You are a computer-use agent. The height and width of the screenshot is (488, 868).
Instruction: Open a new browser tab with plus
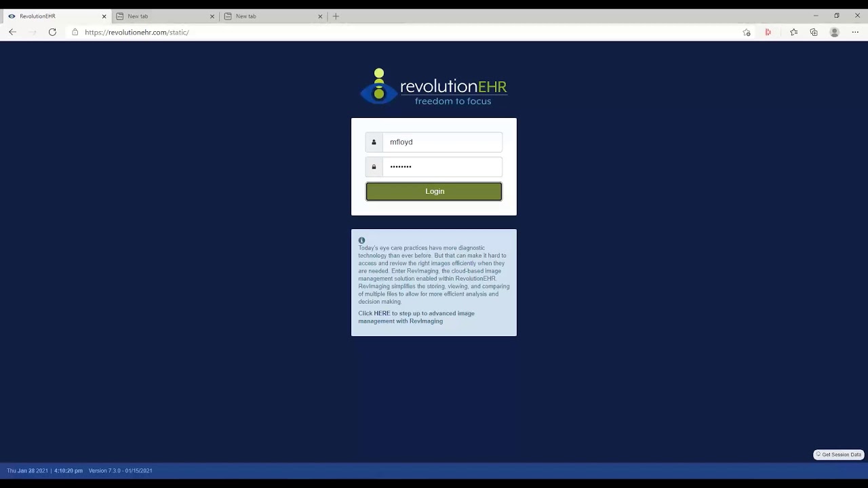336,16
